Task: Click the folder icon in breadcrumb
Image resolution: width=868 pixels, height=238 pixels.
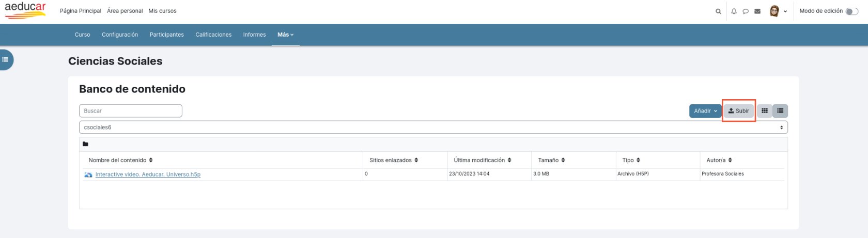Action: [x=86, y=144]
